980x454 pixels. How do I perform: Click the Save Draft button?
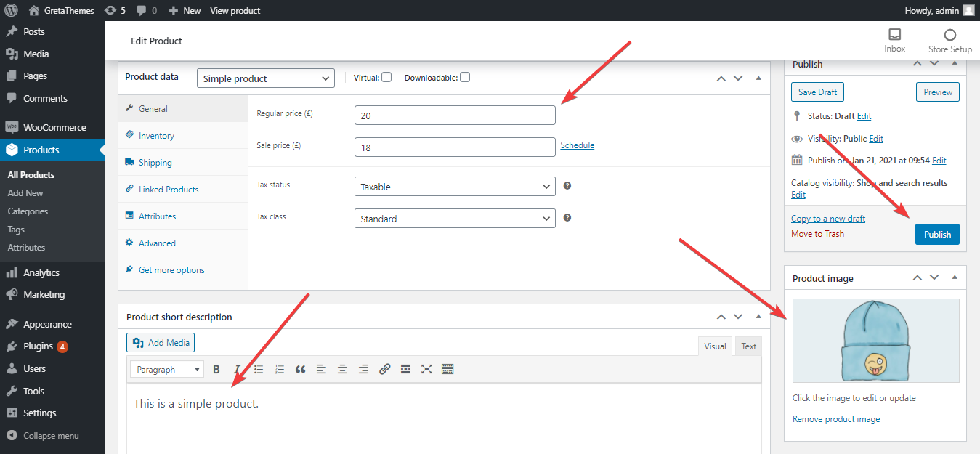tap(817, 92)
